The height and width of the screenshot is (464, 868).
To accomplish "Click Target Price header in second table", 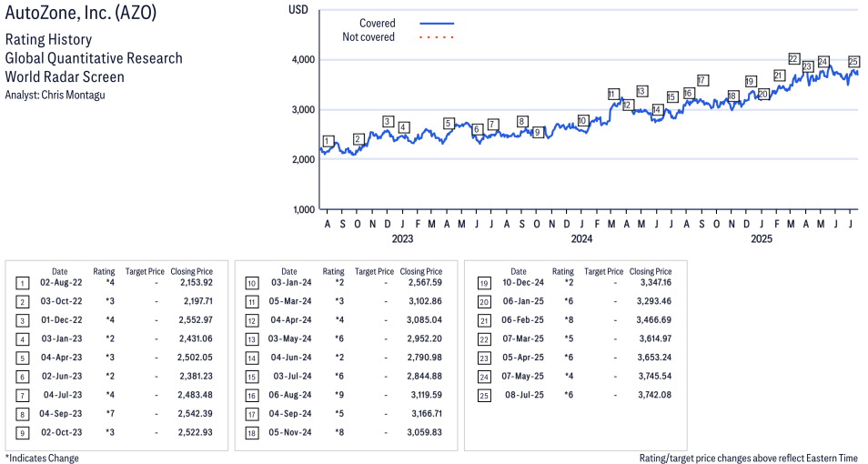I will pos(374,272).
